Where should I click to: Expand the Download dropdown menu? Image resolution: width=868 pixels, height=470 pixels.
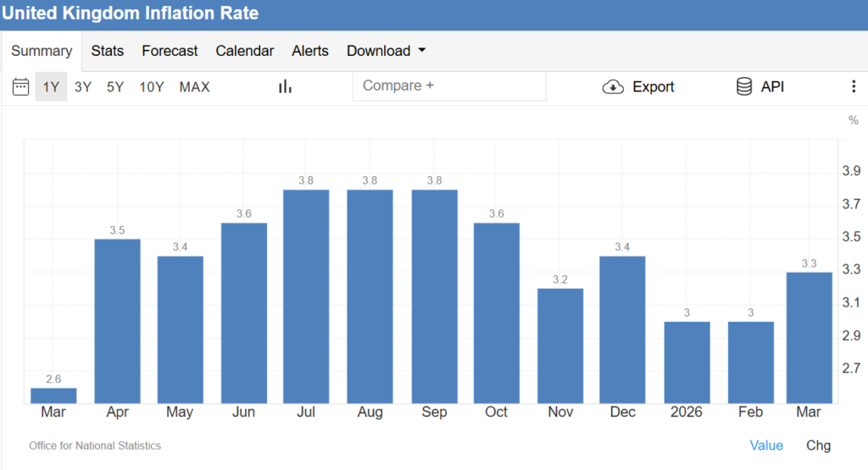click(386, 51)
